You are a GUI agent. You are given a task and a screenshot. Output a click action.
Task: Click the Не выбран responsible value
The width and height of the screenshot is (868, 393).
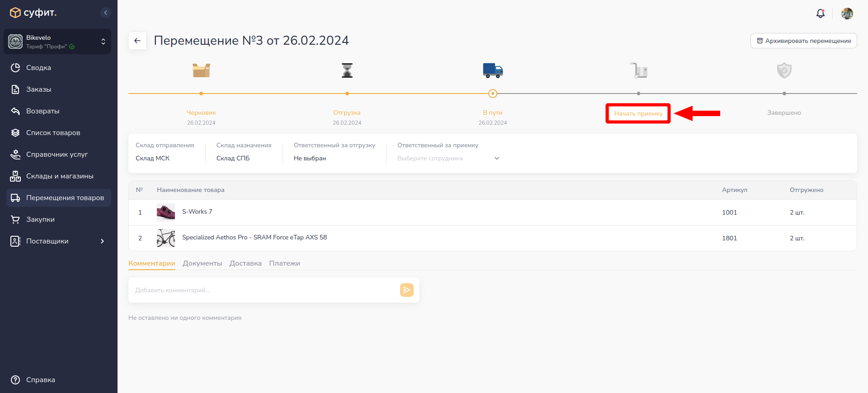coord(310,159)
